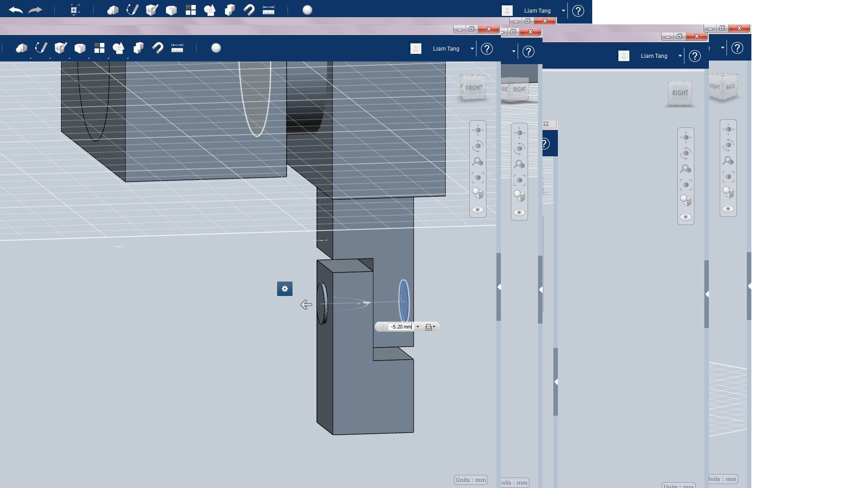Open Primitives menu in front window toolbar

click(21, 48)
